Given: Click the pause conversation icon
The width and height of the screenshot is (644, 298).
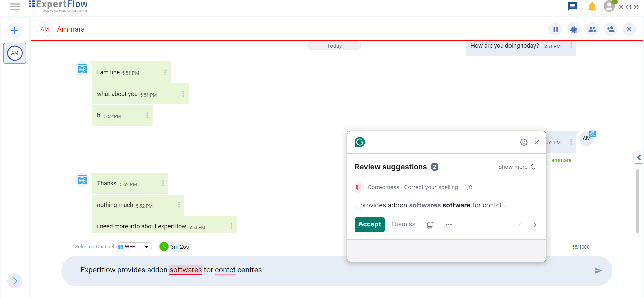Looking at the screenshot, I should [555, 29].
